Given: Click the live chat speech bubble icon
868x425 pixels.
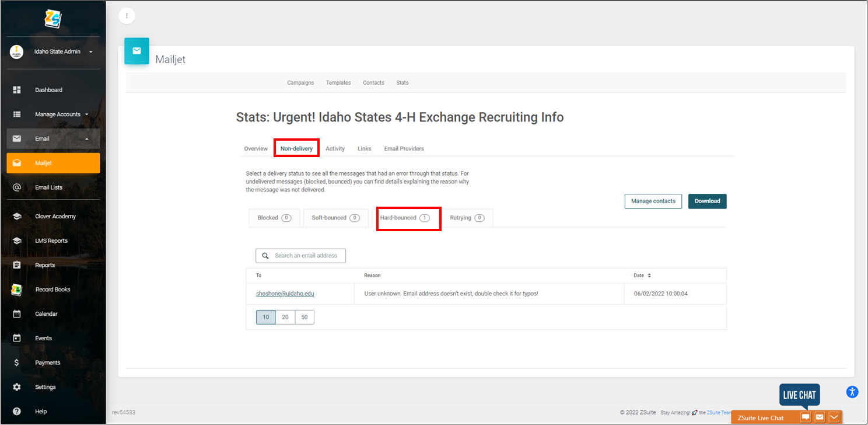Looking at the screenshot, I should click(x=806, y=417).
